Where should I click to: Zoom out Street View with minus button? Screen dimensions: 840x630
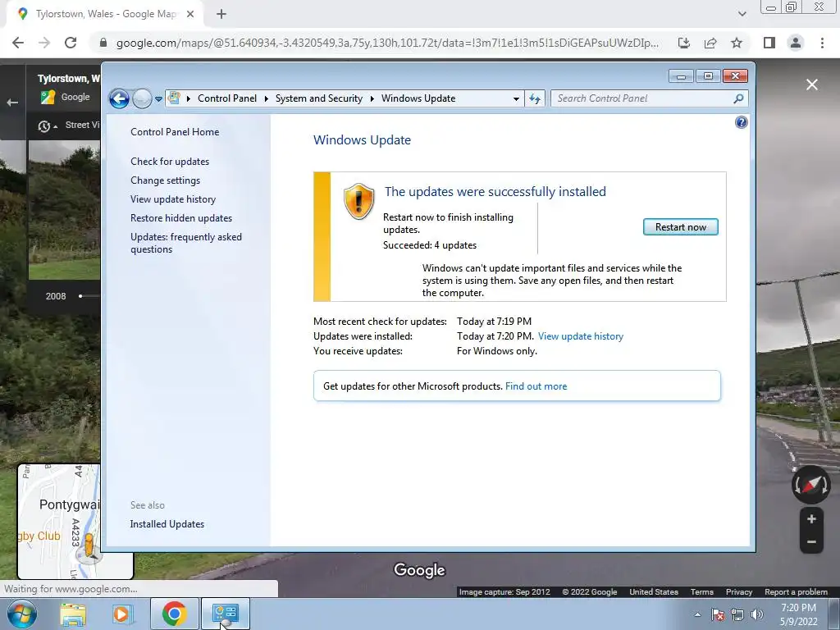811,542
